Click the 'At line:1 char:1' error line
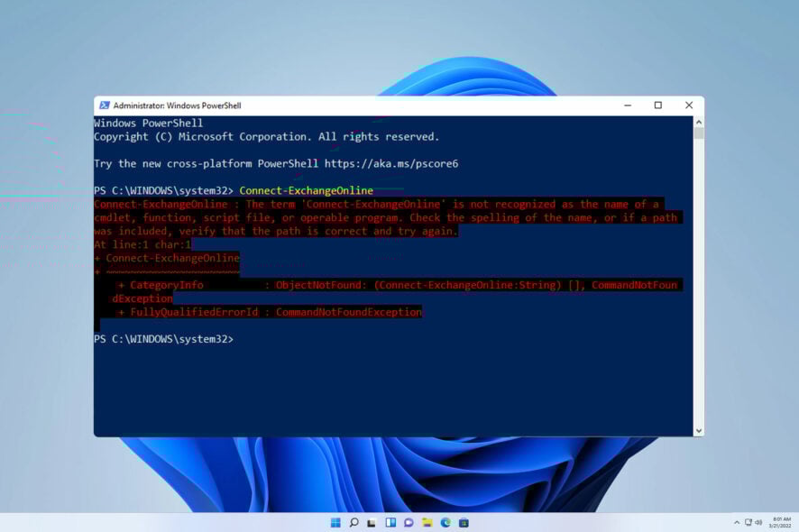The height and width of the screenshot is (532, 799). [142, 244]
